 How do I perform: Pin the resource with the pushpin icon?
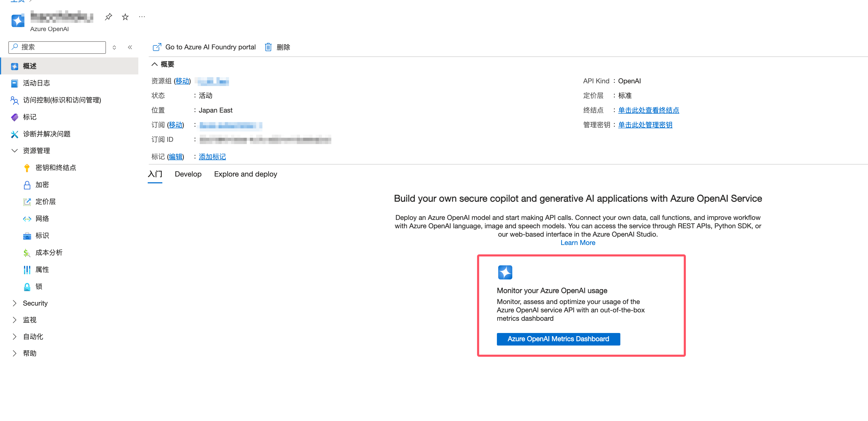pyautogui.click(x=108, y=16)
